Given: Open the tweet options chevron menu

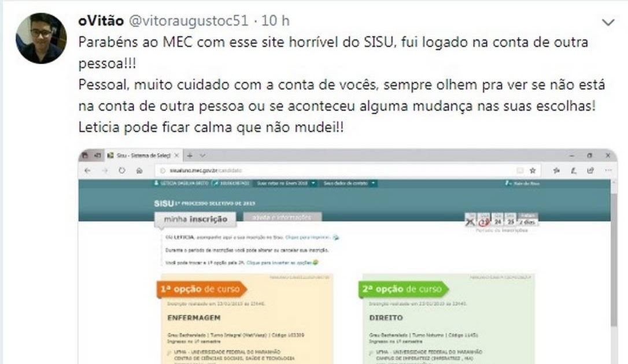Looking at the screenshot, I should click(608, 23).
